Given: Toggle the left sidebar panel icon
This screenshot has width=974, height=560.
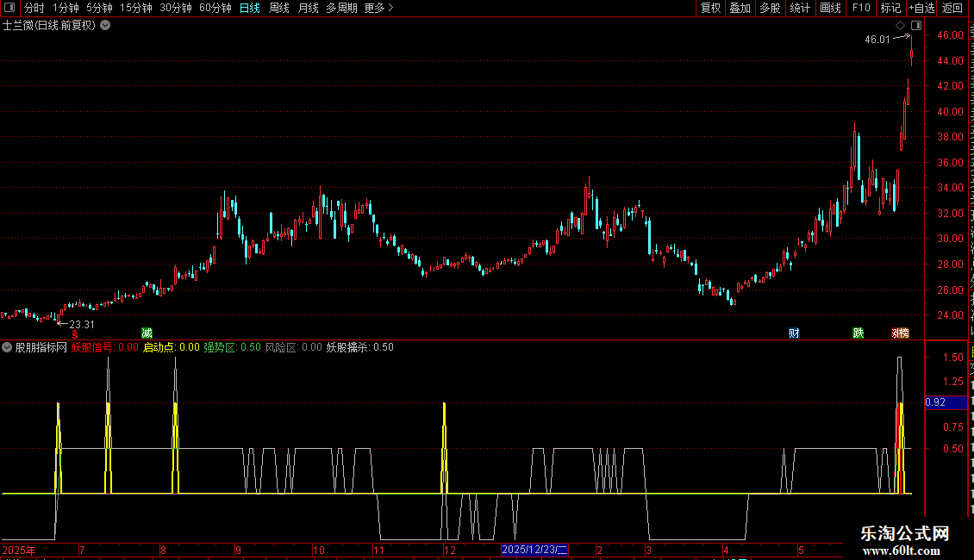Looking at the screenshot, I should pos(9,8).
